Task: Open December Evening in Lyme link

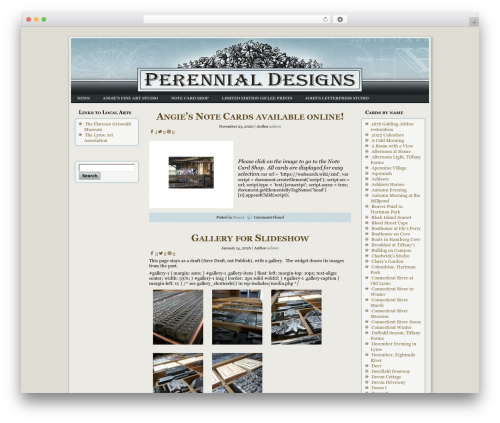Action: [x=393, y=347]
